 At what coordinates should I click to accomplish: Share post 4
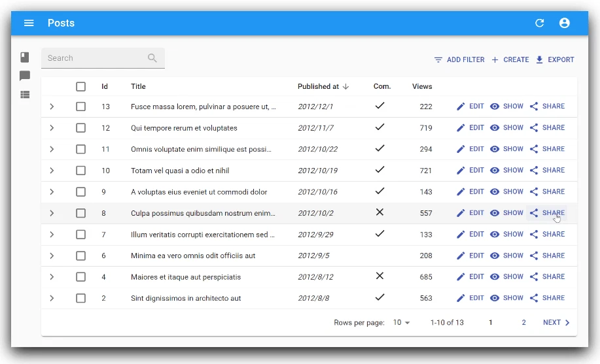tap(547, 277)
